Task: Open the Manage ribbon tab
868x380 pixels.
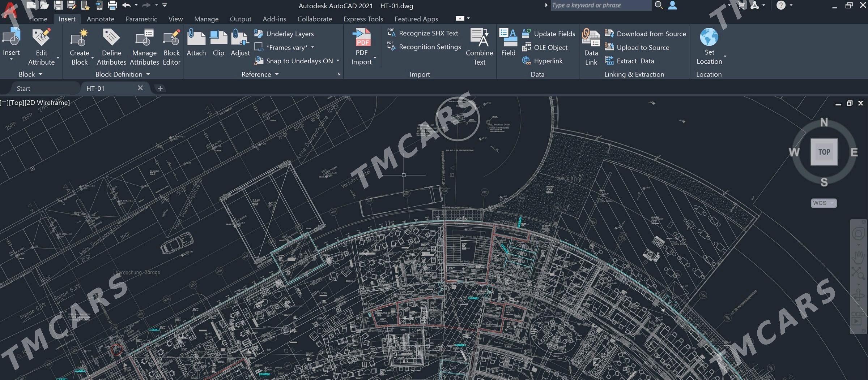Action: pos(206,19)
